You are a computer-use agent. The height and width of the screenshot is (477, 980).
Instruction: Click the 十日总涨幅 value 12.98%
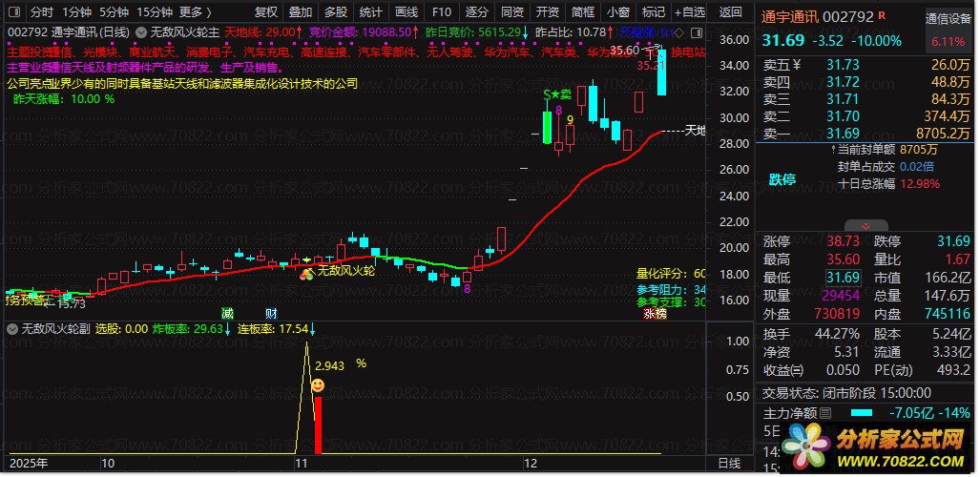pyautogui.click(x=920, y=184)
